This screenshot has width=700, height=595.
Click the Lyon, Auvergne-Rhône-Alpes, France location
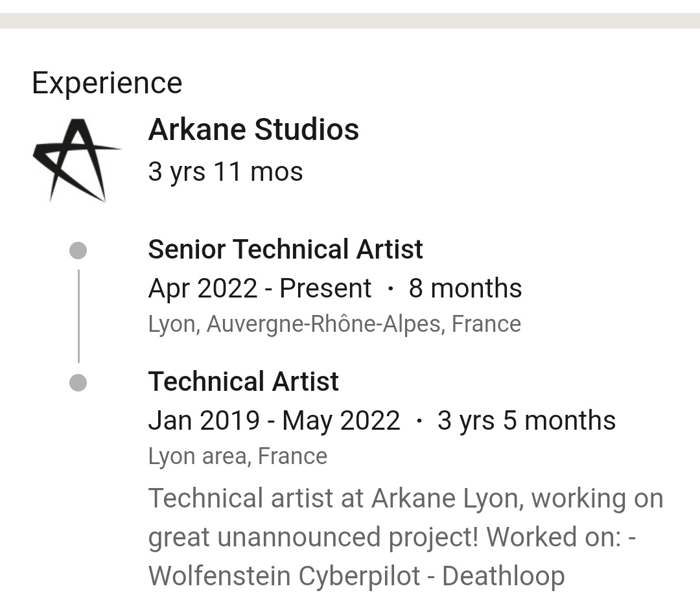pyautogui.click(x=334, y=324)
